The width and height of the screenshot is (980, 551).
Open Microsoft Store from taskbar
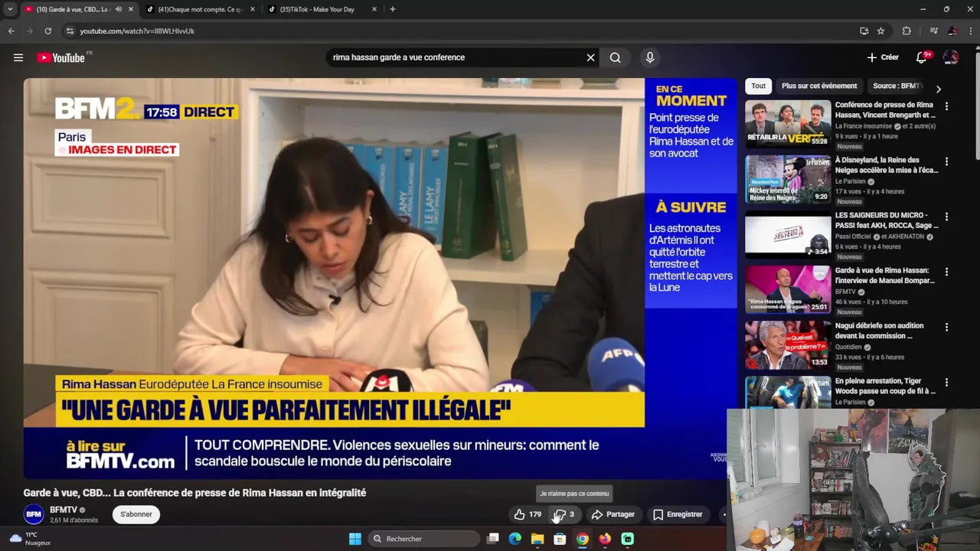coord(560,539)
